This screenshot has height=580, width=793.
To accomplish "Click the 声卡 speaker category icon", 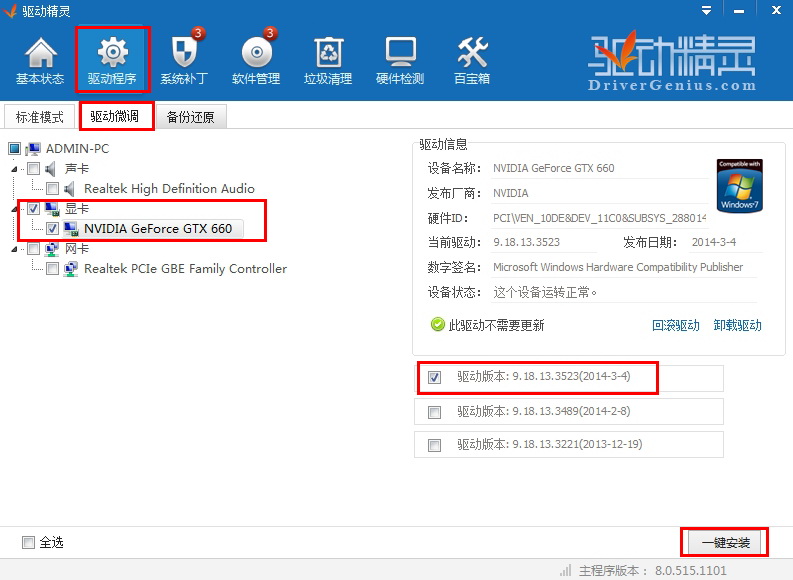I will [51, 168].
